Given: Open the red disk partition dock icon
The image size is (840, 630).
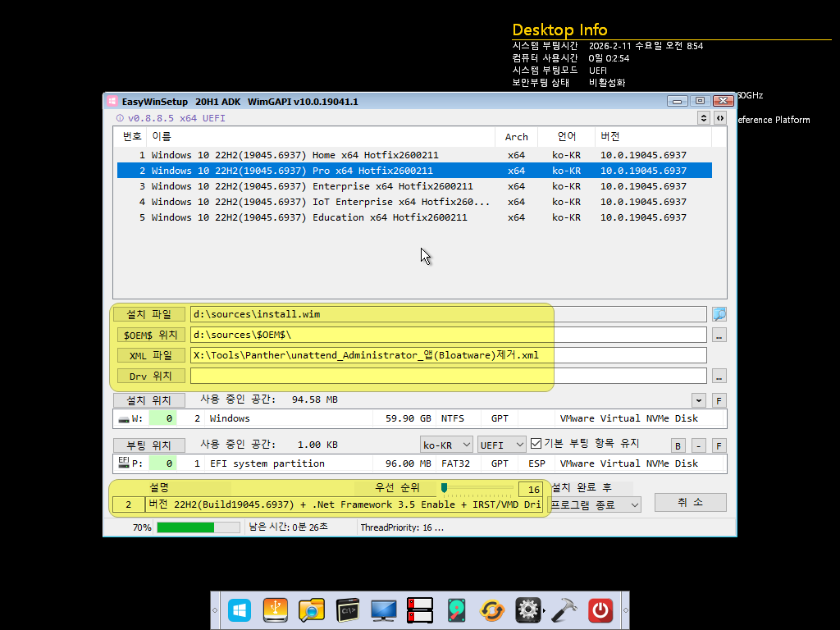Looking at the screenshot, I should point(419,610).
